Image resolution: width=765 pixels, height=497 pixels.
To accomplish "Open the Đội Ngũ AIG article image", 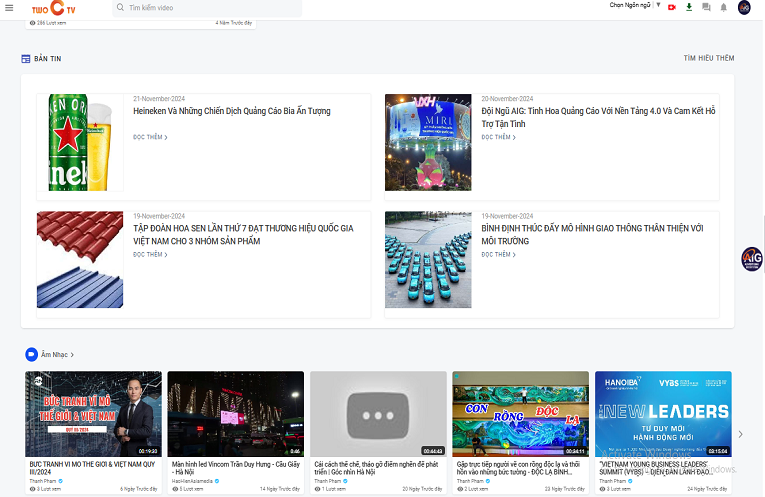I will pyautogui.click(x=428, y=142).
